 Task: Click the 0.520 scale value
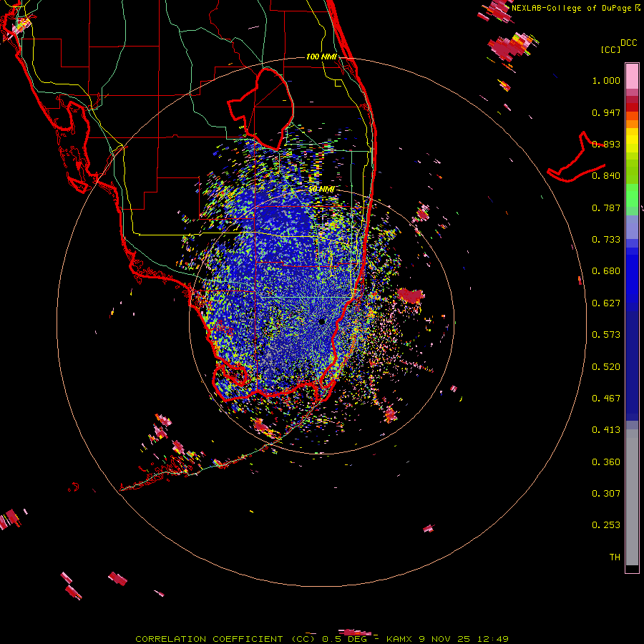(x=606, y=367)
